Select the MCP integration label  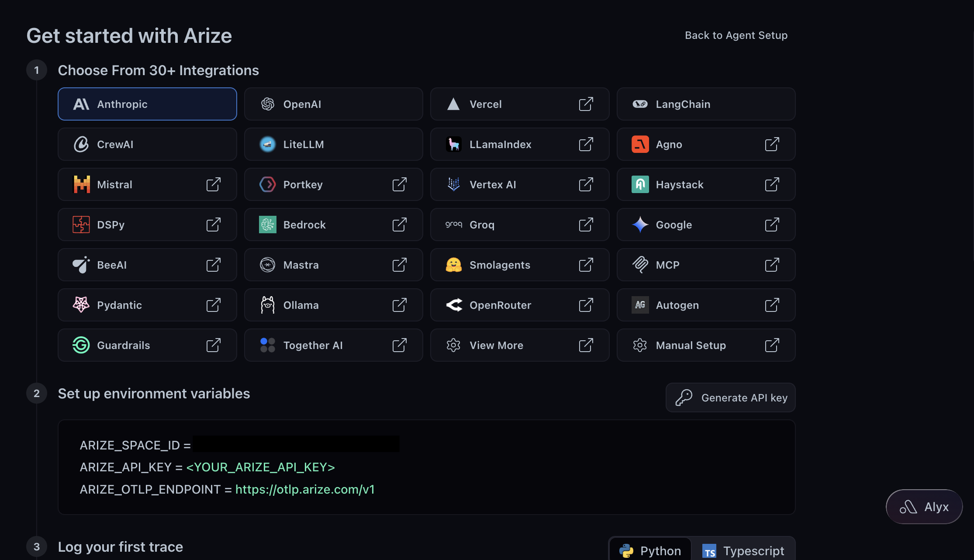tap(667, 265)
